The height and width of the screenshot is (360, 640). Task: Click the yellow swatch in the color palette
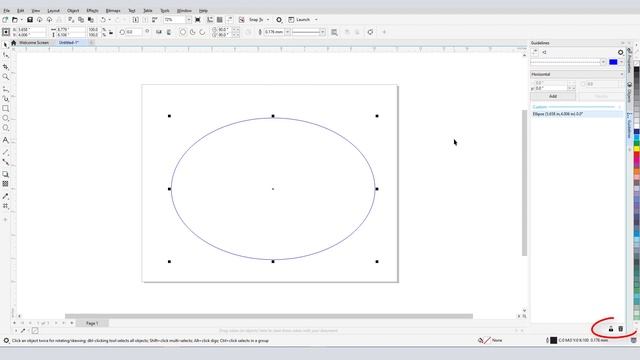tap(636, 149)
